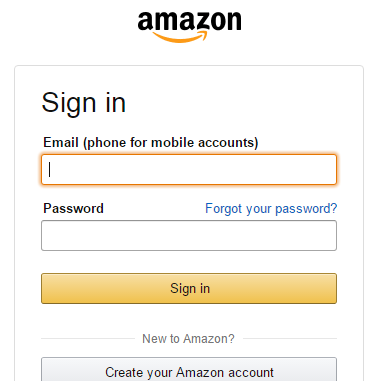Submit the login form with Sign in
The height and width of the screenshot is (381, 375).
(x=189, y=288)
